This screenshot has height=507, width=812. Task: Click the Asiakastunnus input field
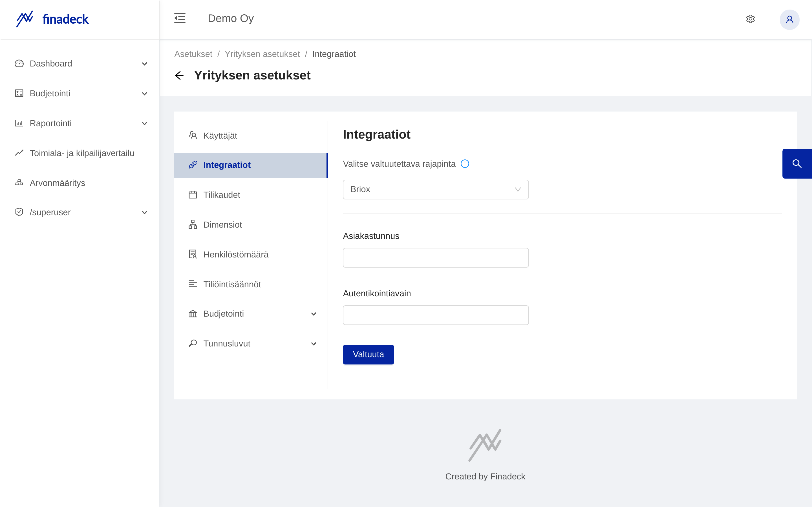435,257
